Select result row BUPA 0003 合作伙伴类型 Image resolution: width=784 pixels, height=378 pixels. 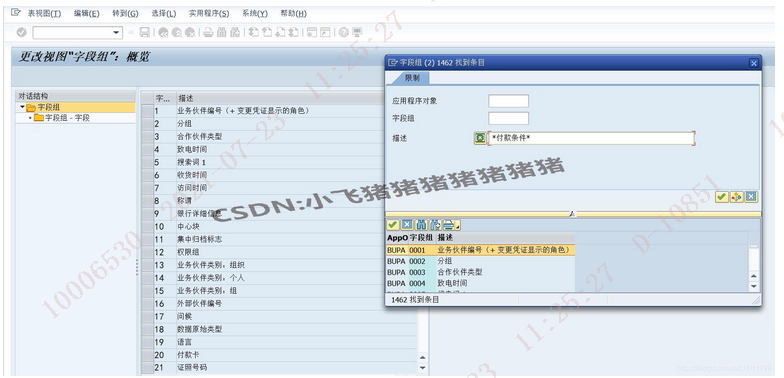pos(480,272)
